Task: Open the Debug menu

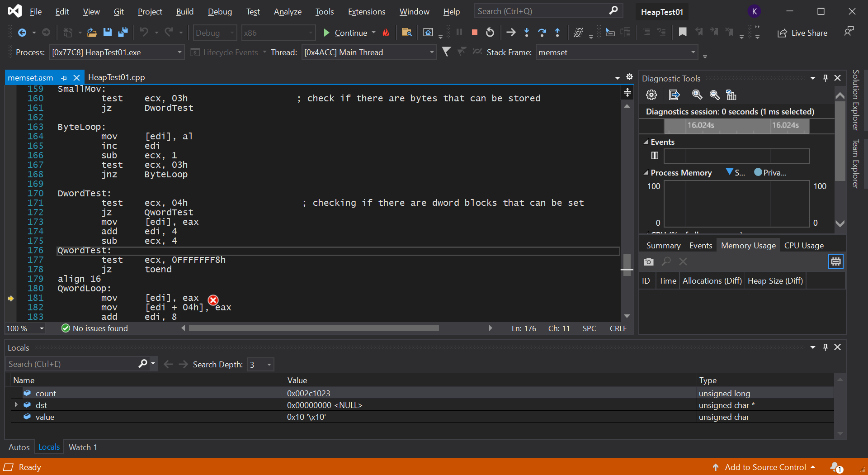Action: tap(220, 12)
